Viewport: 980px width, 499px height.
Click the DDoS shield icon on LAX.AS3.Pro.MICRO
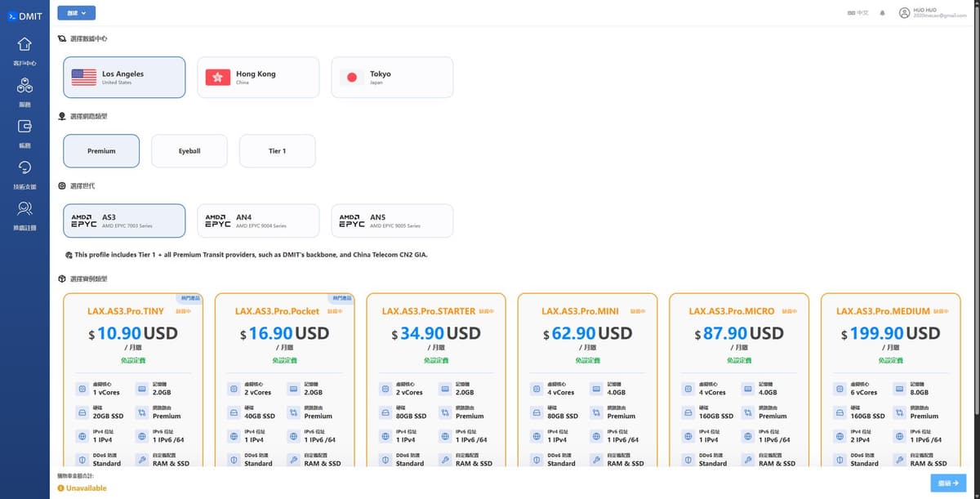coord(688,460)
